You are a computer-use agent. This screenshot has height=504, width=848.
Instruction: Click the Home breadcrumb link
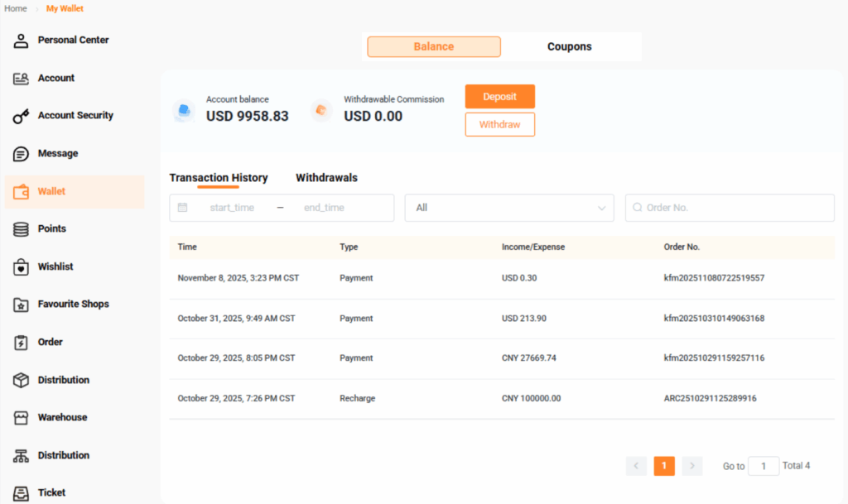[16, 8]
